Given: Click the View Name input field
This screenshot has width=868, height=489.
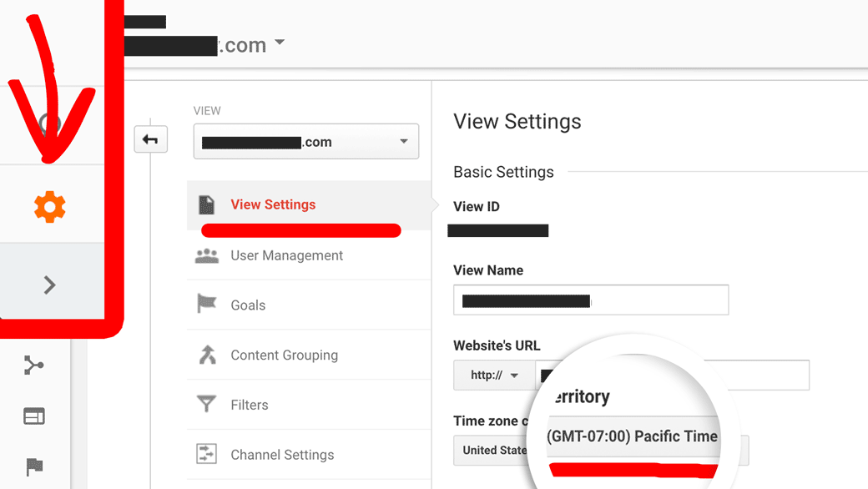Looking at the screenshot, I should [591, 300].
